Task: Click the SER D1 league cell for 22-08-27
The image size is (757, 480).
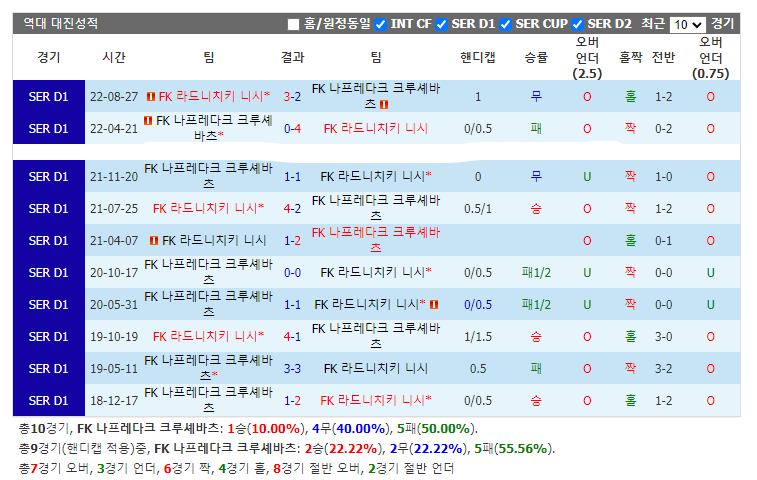Action: (49, 97)
